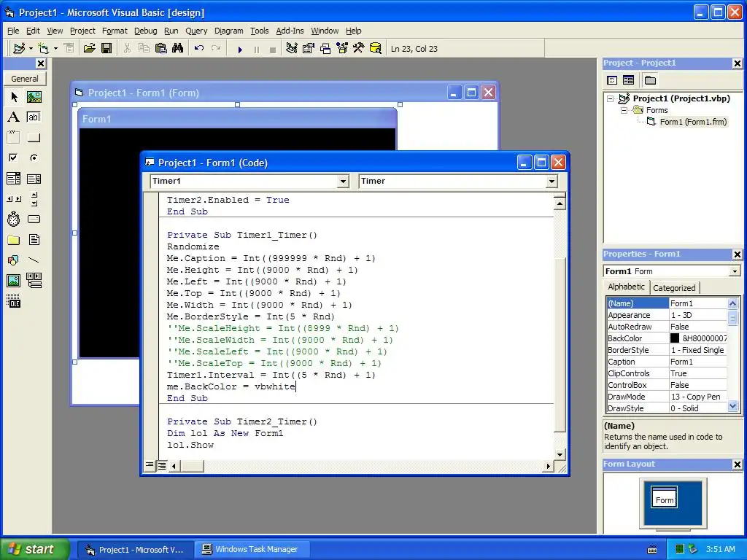Select the ControlBox property row
Viewport: 747px width, 560px height.
pos(667,385)
